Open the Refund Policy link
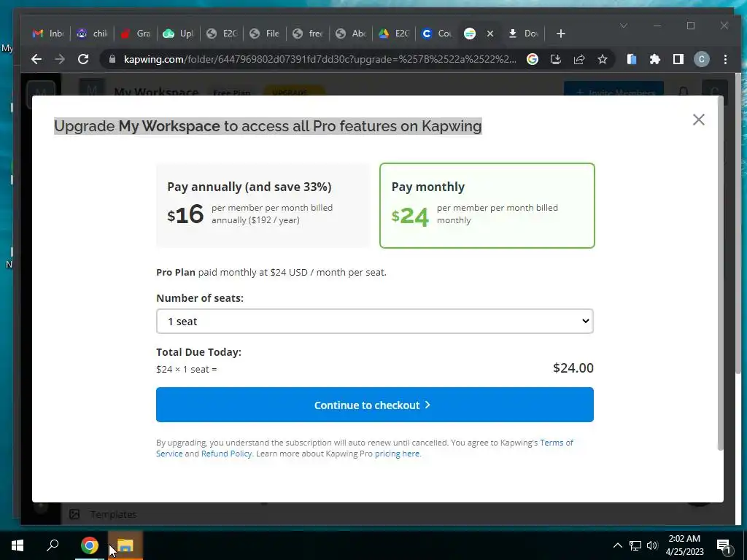The image size is (747, 560). click(226, 454)
